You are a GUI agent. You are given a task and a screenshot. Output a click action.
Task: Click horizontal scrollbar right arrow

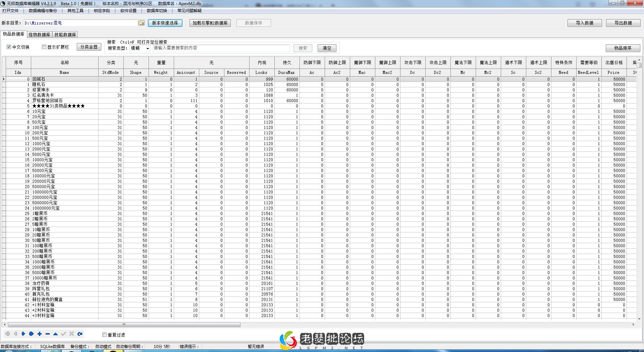633,324
